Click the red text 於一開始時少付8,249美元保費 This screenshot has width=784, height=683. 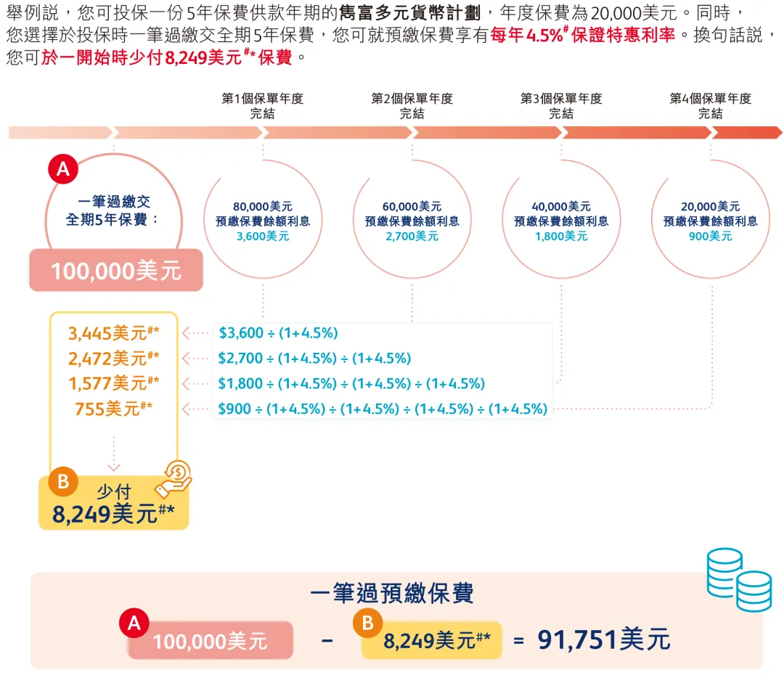(x=167, y=57)
